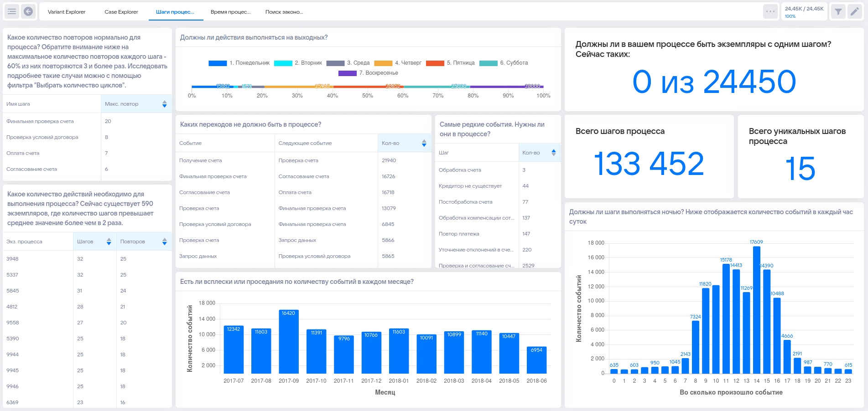This screenshot has height=411, width=868.
Task: Select rare event Кредитор не существует
Action: [498, 186]
